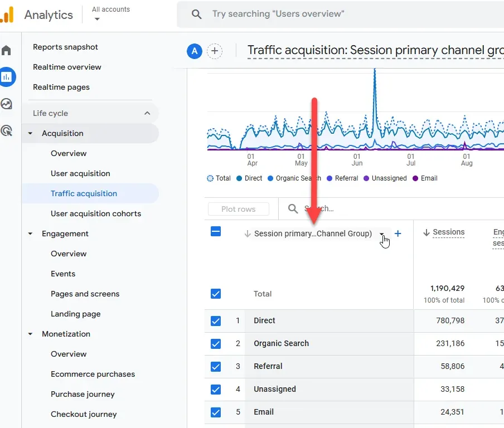Click the magnifier icon in top search bar
This screenshot has height=428, width=504.
click(196, 14)
